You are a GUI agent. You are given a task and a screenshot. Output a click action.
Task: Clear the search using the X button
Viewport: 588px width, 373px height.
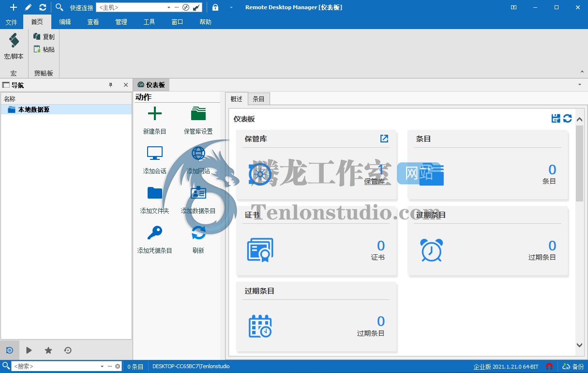118,366
